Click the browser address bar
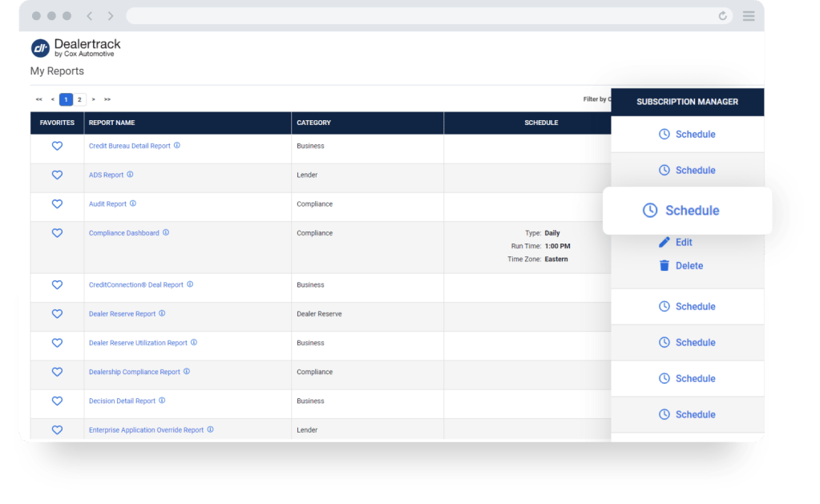This screenshot has height=504, width=820. click(x=417, y=16)
